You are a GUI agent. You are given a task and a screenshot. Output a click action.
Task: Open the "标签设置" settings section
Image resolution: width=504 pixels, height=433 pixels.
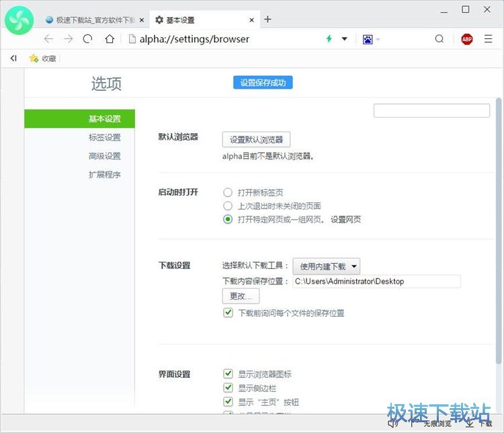(104, 138)
